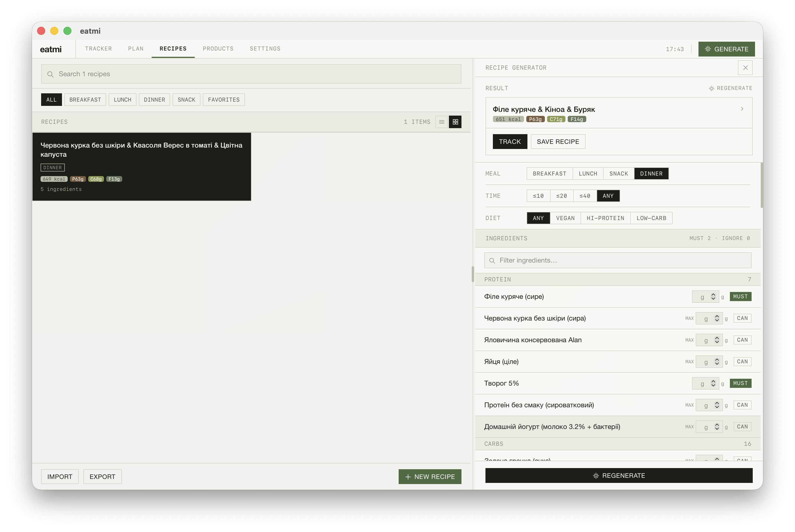795x532 pixels.
Task: Toggle CAN for Яйця (ціле)
Action: (x=742, y=362)
